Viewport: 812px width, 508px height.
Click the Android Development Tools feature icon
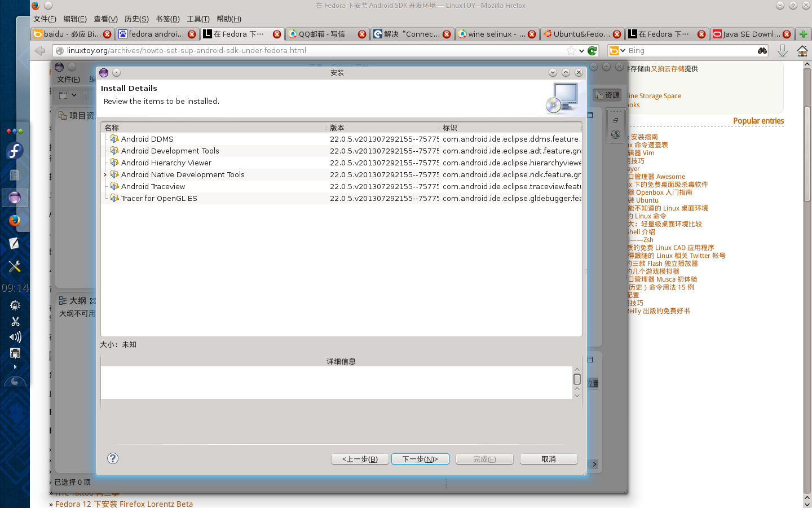click(114, 151)
